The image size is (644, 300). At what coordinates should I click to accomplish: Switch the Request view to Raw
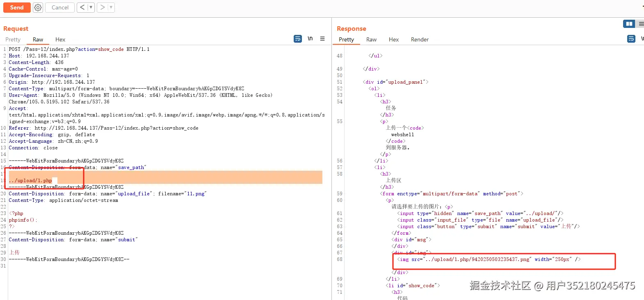(38, 39)
